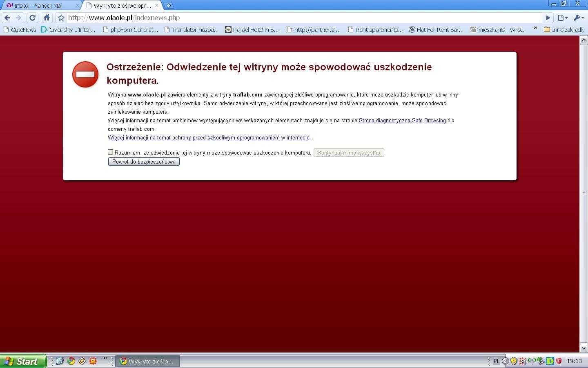Viewport: 588px width, 368px height.
Task: Click the page scrollbar down arrow
Action: (x=584, y=348)
